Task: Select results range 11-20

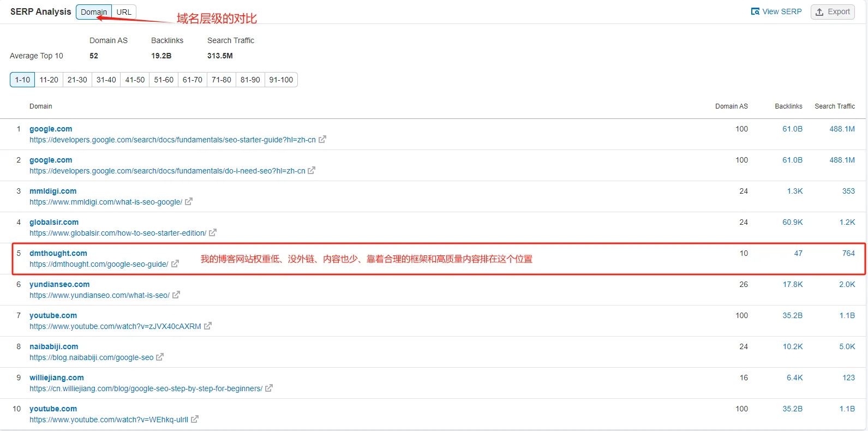Action: (x=49, y=80)
